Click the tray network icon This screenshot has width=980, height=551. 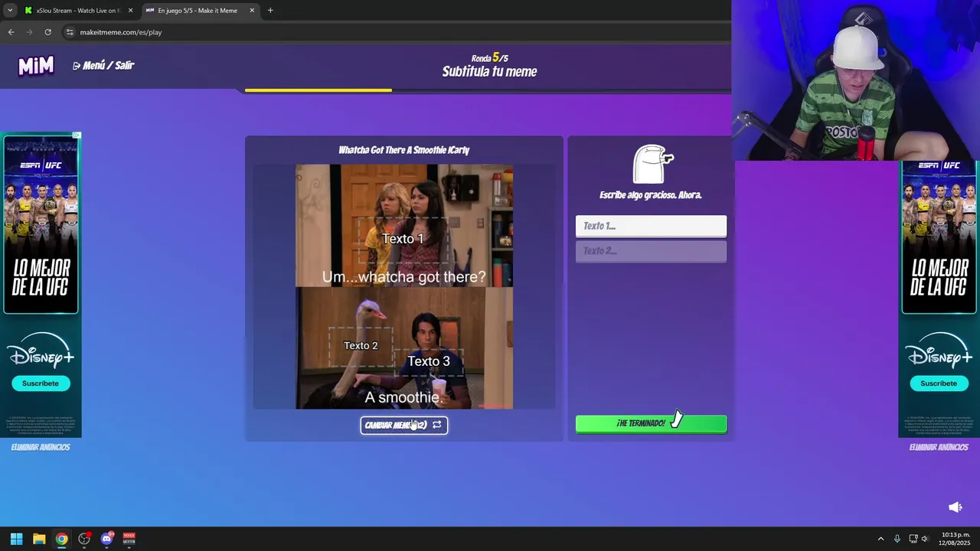[913, 539]
